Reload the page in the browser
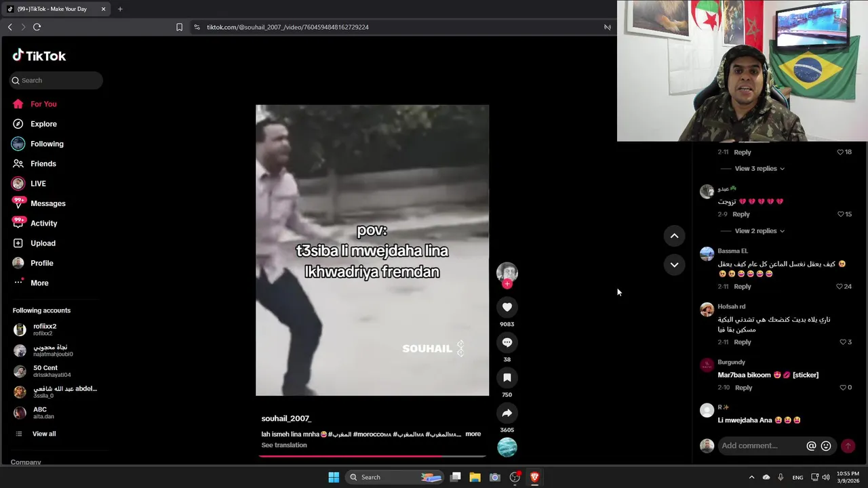The image size is (868, 488). 37,27
